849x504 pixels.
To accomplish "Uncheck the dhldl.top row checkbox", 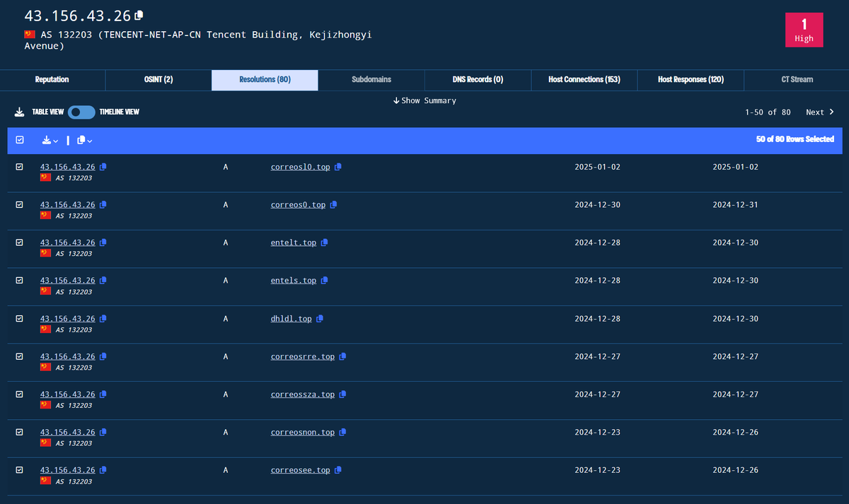I will pyautogui.click(x=19, y=319).
